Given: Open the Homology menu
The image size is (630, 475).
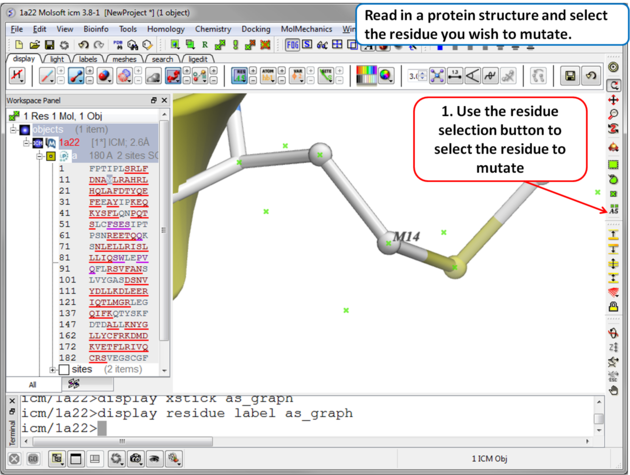Looking at the screenshot, I should [166, 29].
